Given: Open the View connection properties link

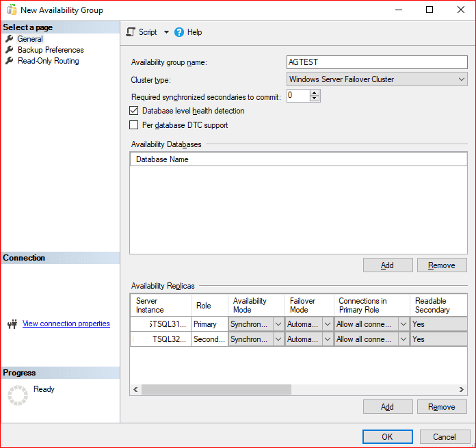Looking at the screenshot, I should 66,324.
